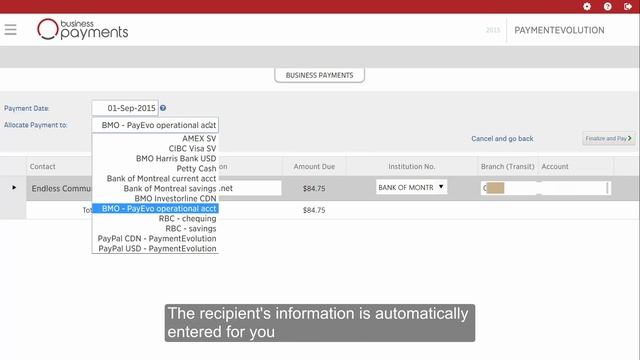Click the Institution No. column header
Image resolution: width=640 pixels, height=360 pixels.
coord(411,167)
